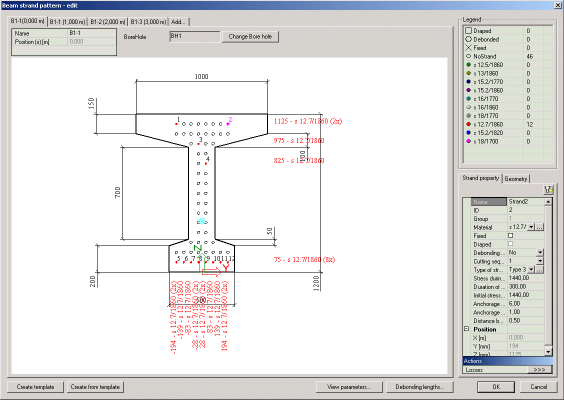
Task: Click the blue s 15.2/1820 legend swatch
Action: [x=468, y=133]
